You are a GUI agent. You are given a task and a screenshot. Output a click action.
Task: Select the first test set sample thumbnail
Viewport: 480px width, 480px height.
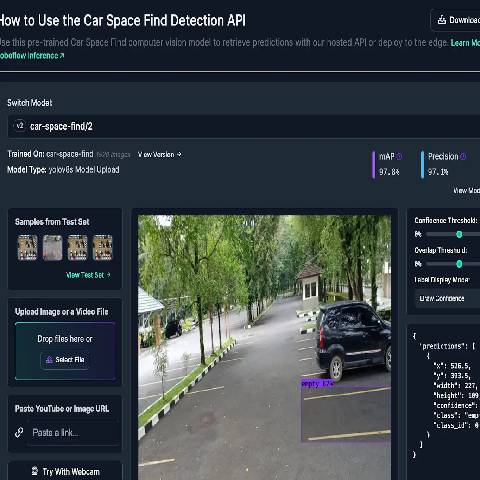pos(27,247)
